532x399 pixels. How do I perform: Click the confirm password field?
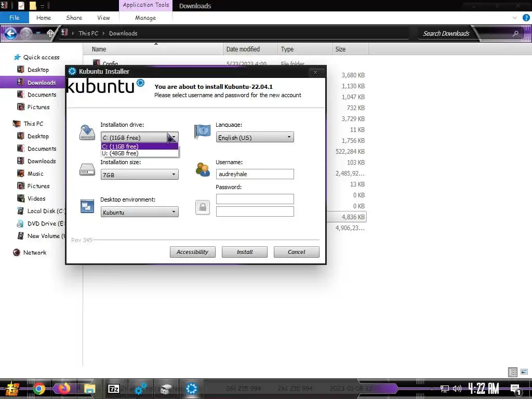tap(255, 211)
